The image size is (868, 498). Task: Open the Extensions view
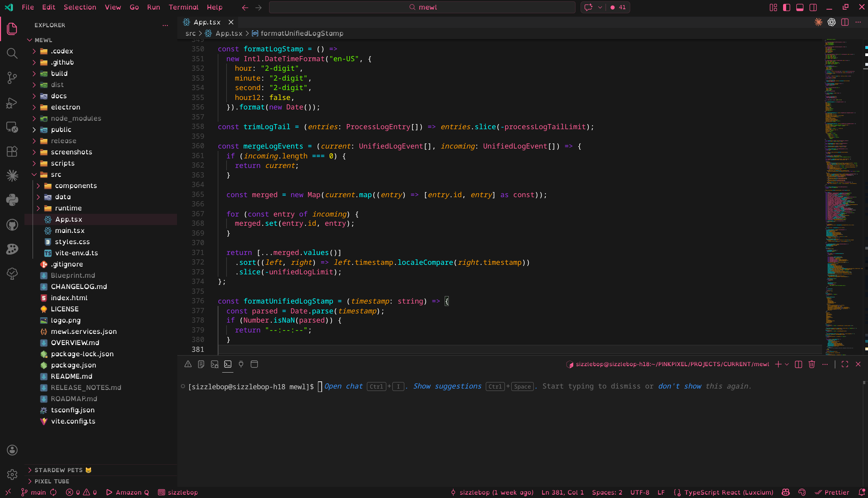pyautogui.click(x=12, y=152)
